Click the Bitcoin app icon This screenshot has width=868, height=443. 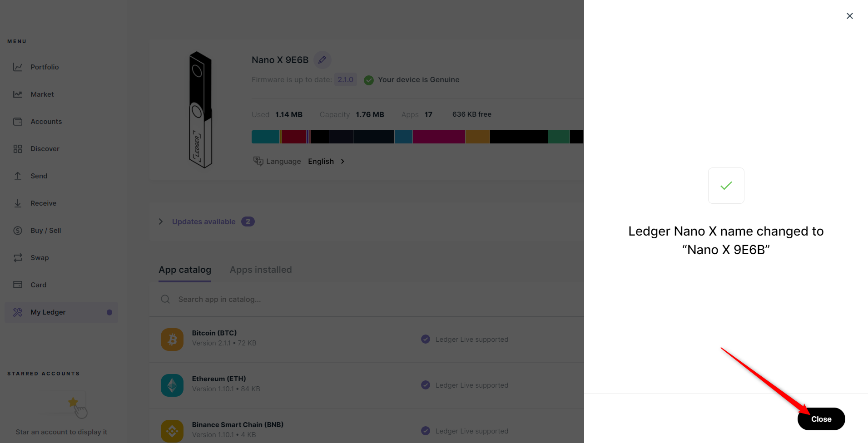point(172,340)
